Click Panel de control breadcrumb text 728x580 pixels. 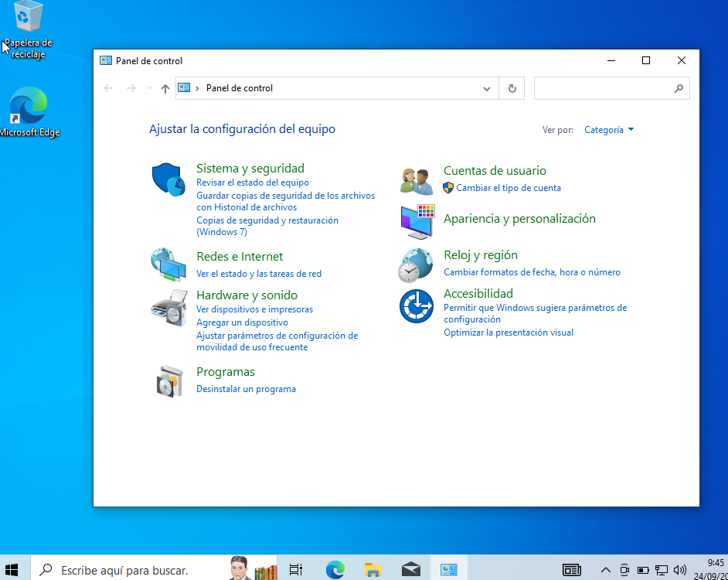tap(240, 88)
